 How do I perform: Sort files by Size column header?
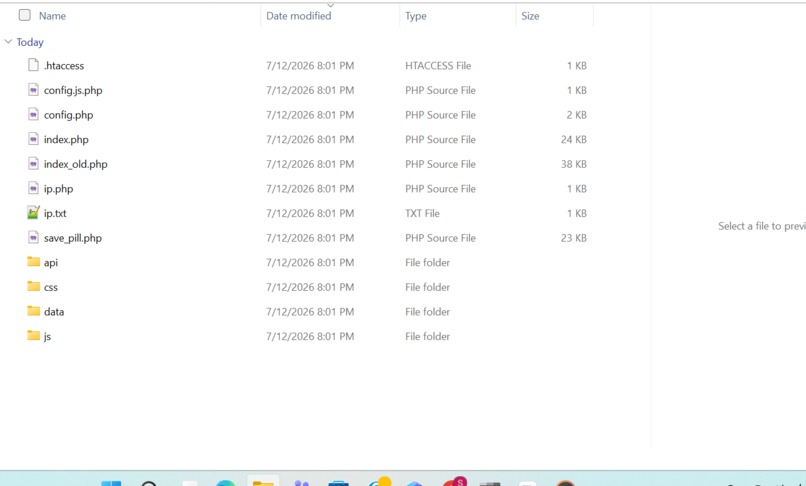click(530, 16)
